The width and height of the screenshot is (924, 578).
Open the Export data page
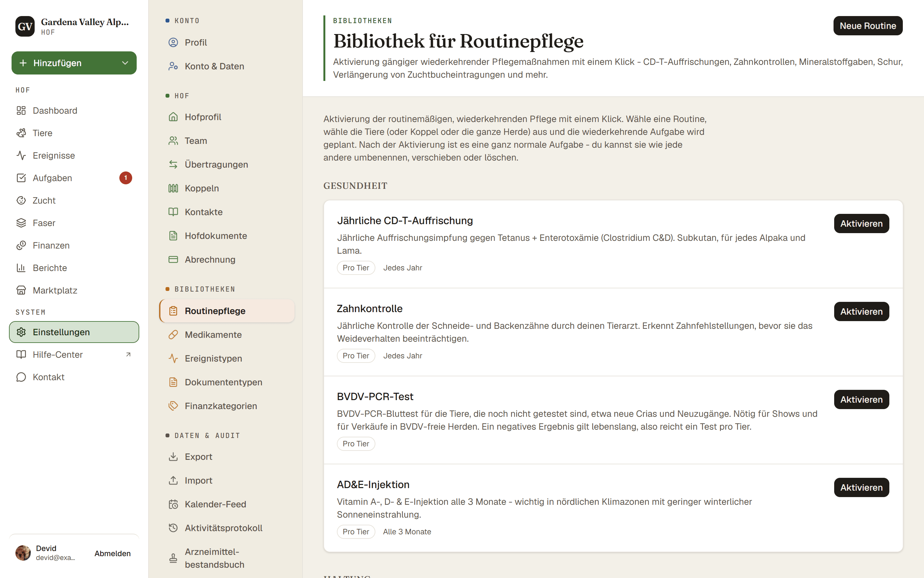(x=227, y=457)
